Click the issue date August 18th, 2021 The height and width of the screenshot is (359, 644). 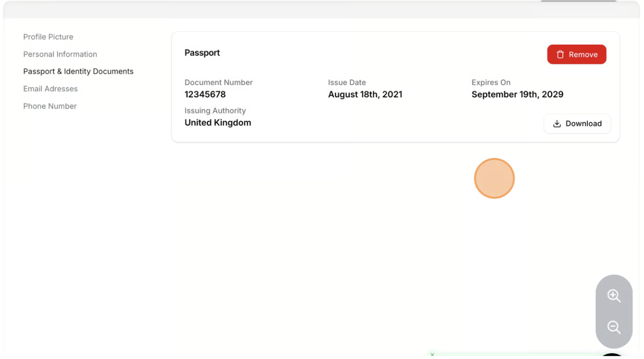pyautogui.click(x=365, y=95)
